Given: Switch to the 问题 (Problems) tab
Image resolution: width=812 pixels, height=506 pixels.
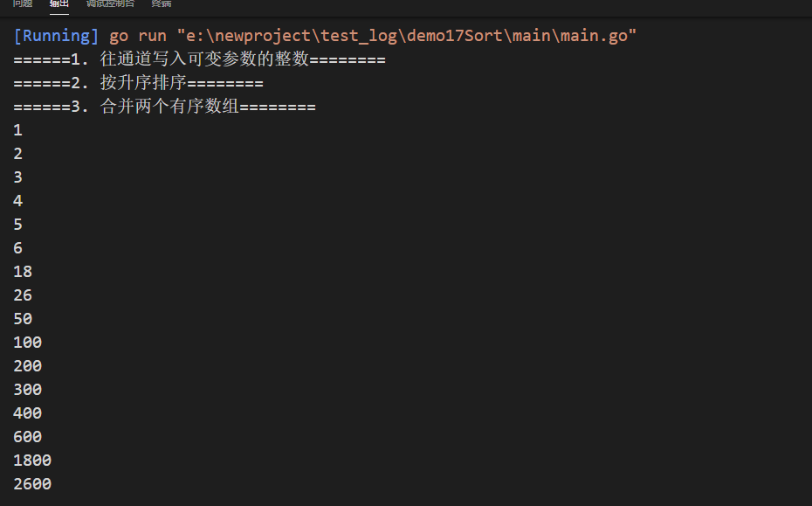Looking at the screenshot, I should [x=23, y=3].
